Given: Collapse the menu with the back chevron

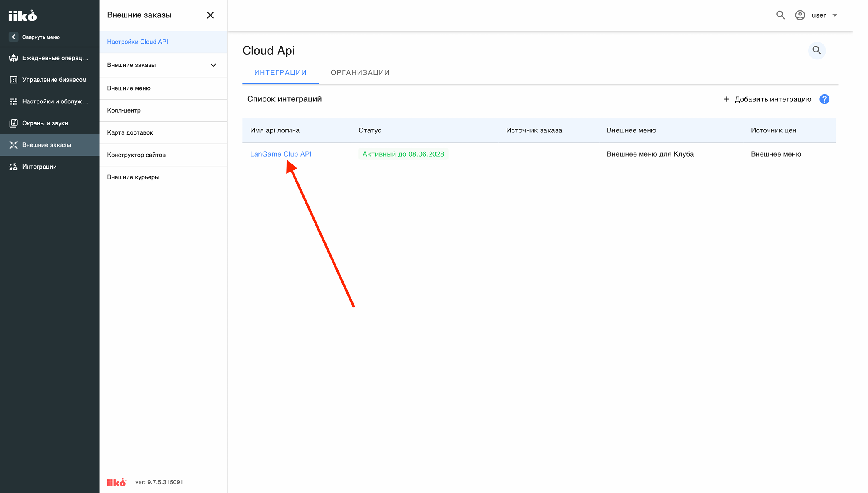Looking at the screenshot, I should 13,37.
